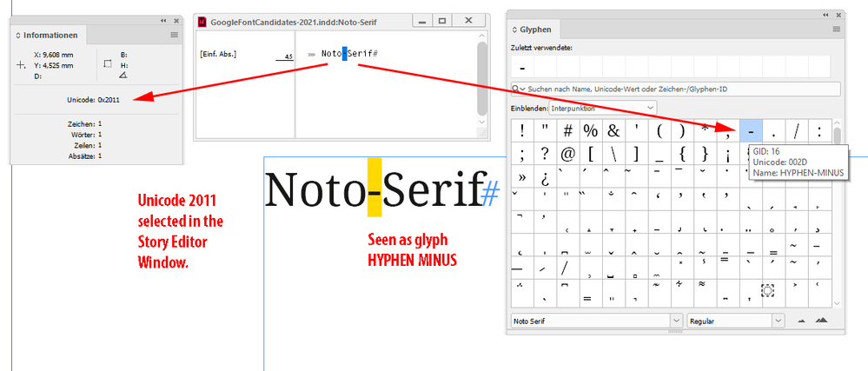
Task: Select the forward slash glyph in first row
Action: (x=797, y=130)
